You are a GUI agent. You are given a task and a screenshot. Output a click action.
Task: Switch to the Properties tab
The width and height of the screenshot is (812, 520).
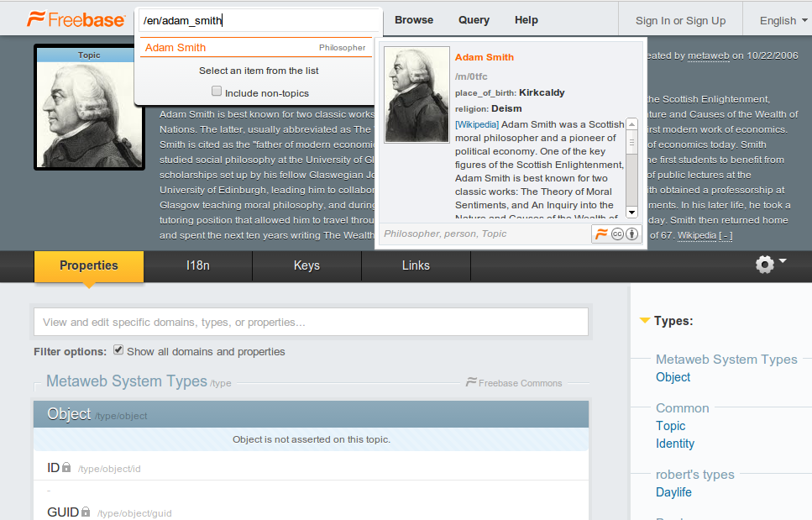pos(88,266)
